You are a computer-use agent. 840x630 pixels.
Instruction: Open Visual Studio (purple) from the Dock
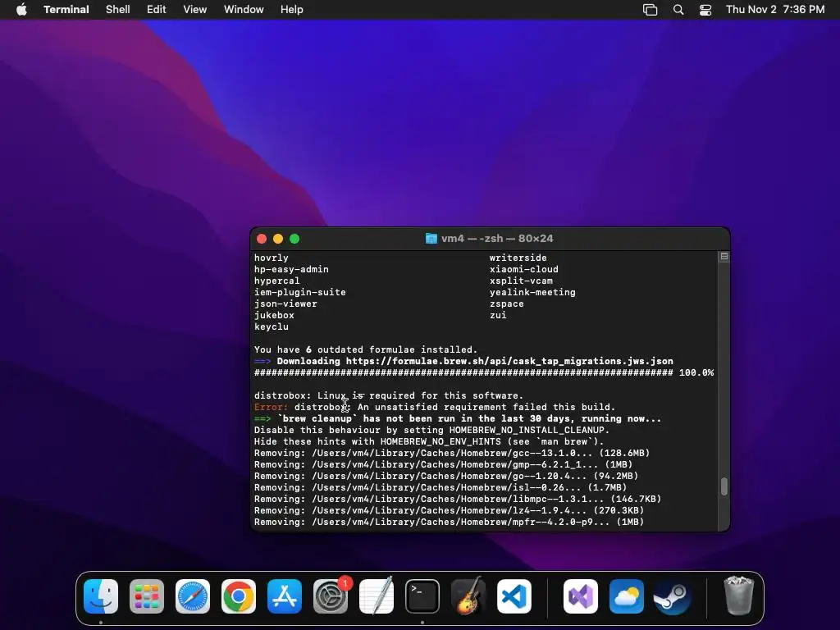[x=581, y=596]
